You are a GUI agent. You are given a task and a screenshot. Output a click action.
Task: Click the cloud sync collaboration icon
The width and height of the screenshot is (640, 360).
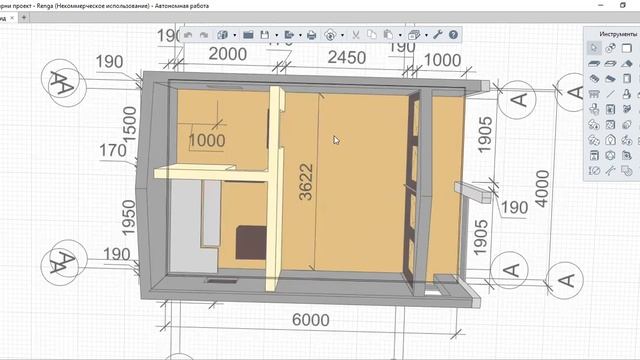(330, 35)
